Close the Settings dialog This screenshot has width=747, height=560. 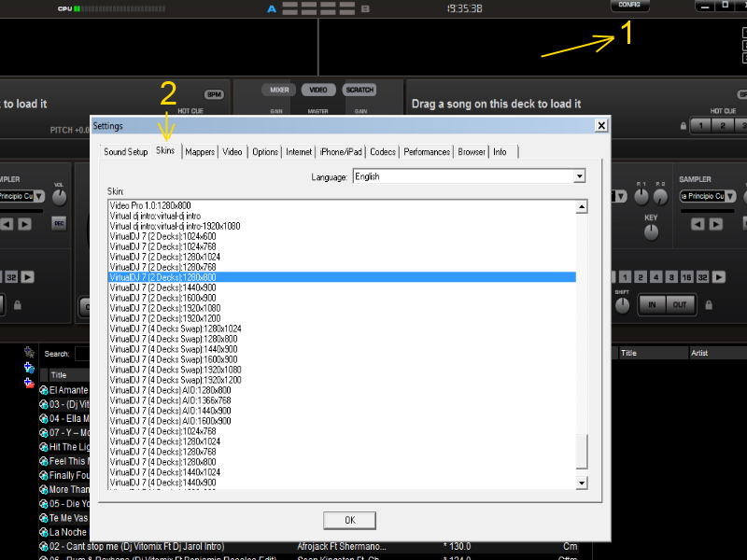click(x=601, y=125)
